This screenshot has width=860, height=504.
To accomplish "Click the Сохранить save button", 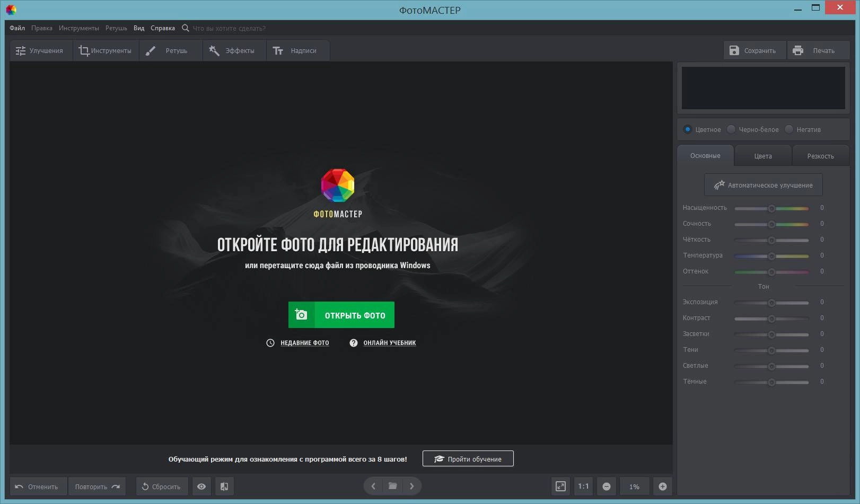I will 754,50.
